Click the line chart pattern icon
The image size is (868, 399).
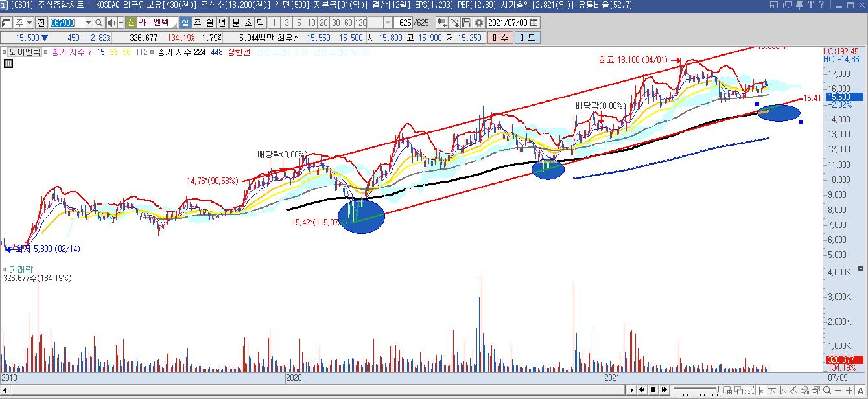click(772, 390)
